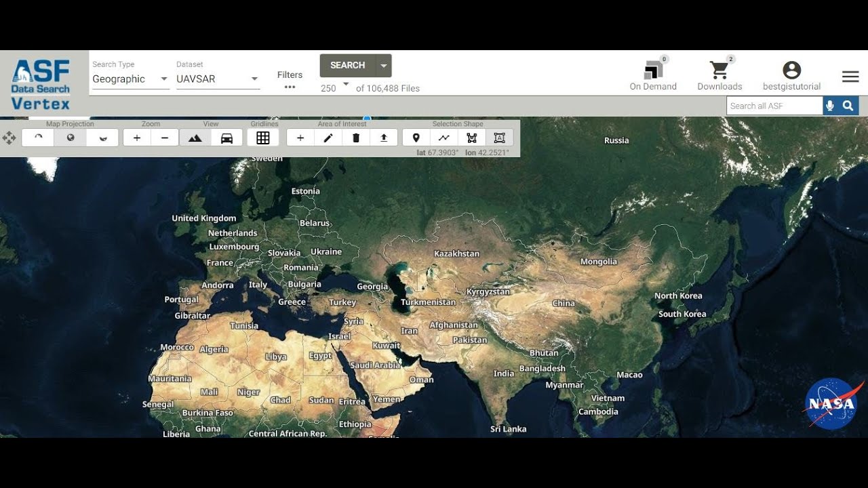Open the Filters menu
868x488 pixels.
290,80
